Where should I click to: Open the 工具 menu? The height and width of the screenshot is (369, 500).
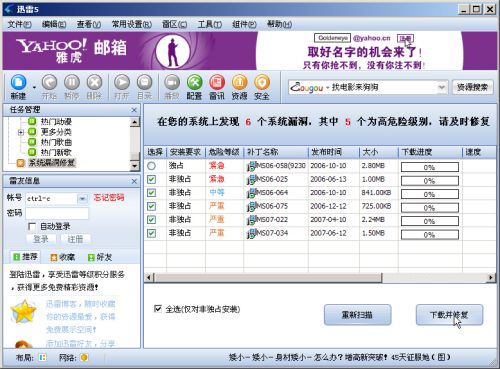coord(210,24)
